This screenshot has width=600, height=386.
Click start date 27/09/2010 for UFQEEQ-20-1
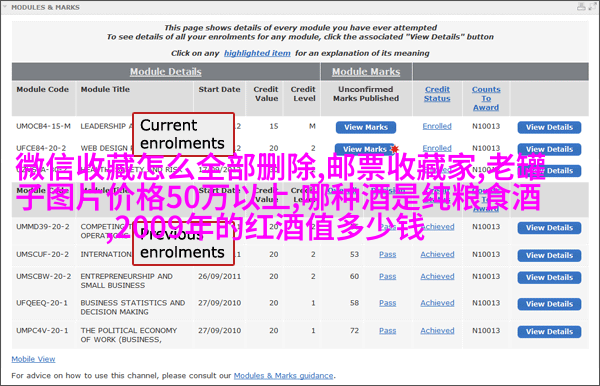220,303
